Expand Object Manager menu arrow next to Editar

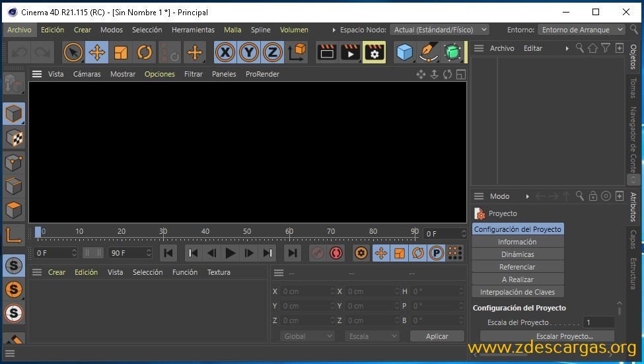pos(567,48)
